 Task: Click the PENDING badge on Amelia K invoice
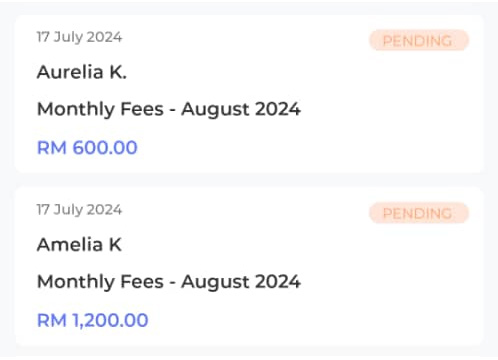click(x=419, y=213)
